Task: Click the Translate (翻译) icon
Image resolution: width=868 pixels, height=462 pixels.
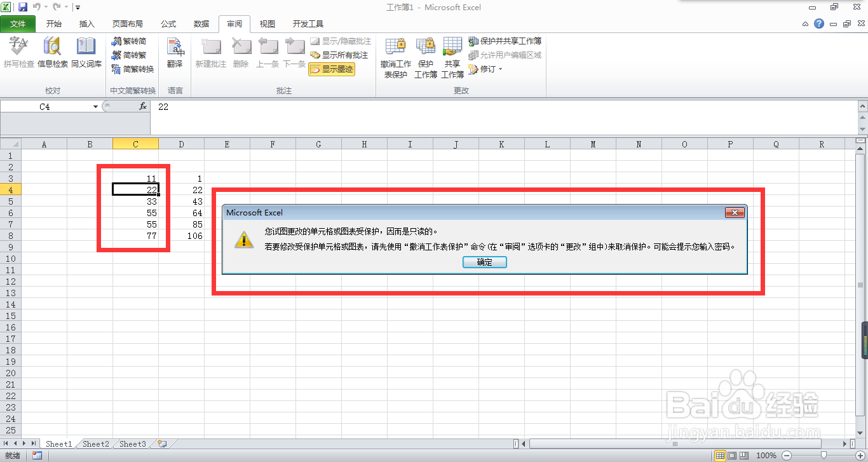Action: [x=175, y=53]
